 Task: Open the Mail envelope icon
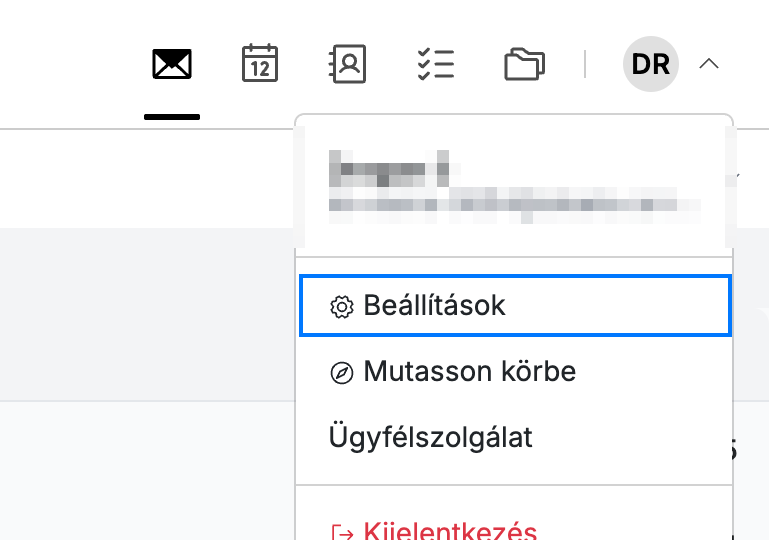[172, 64]
